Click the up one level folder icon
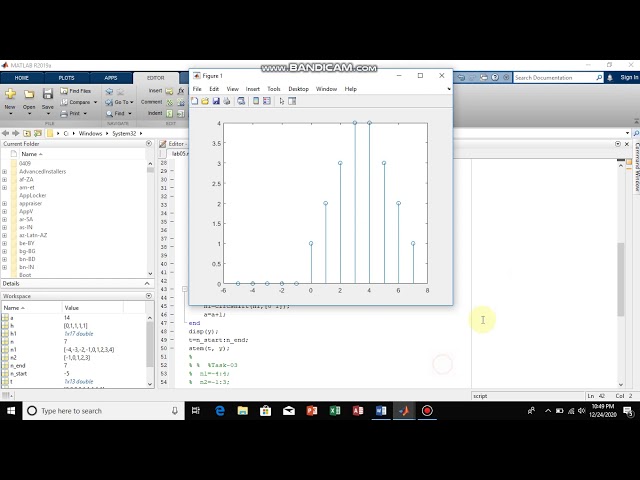 [x=27, y=133]
